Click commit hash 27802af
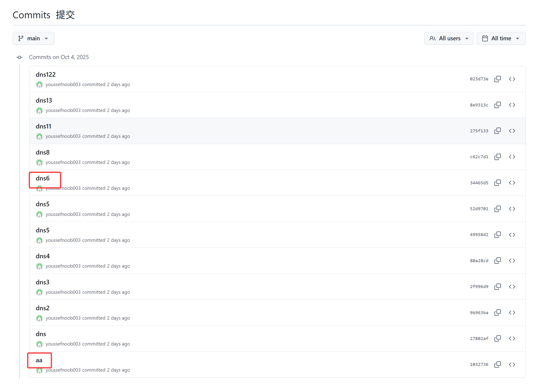This screenshot has height=392, width=551. (479, 339)
